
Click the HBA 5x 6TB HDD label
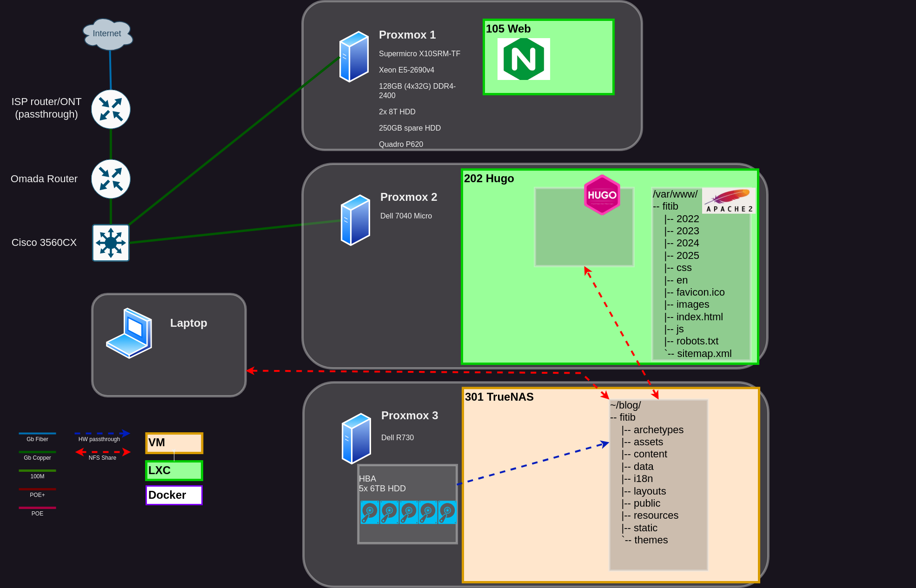click(382, 483)
